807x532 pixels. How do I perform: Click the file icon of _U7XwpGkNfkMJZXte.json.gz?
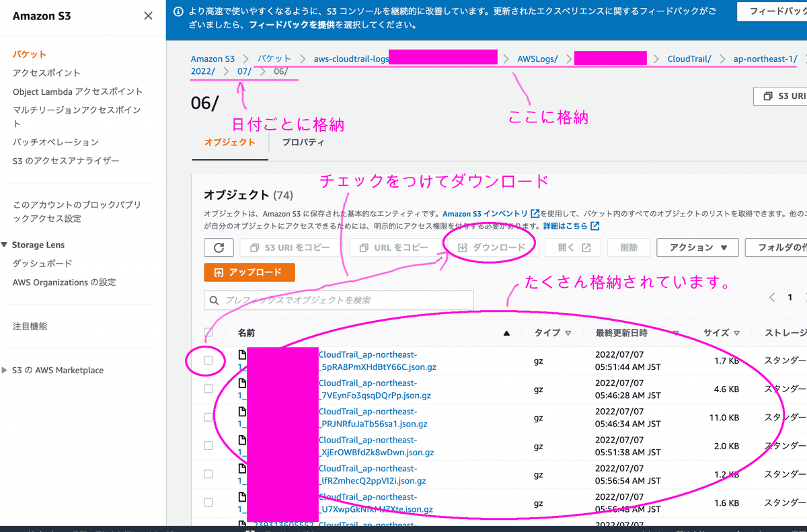click(241, 496)
